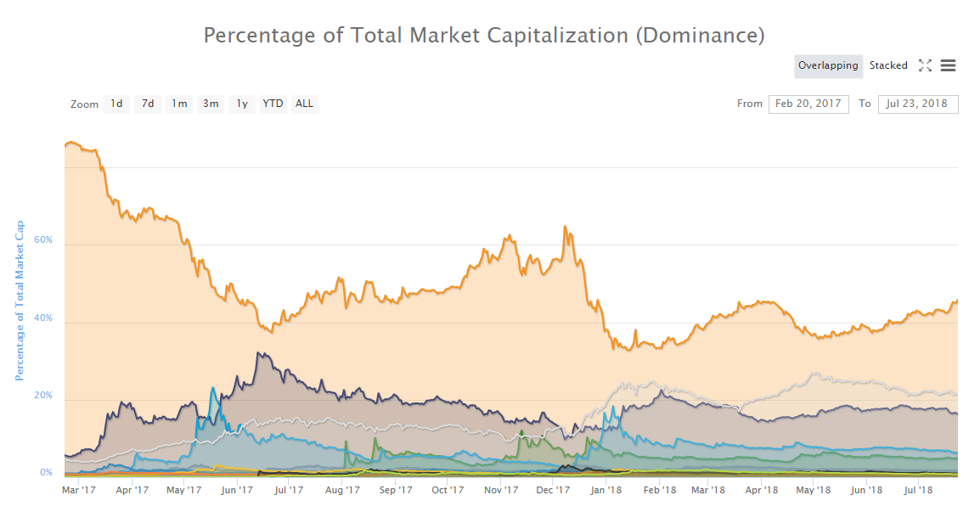Screen dimensions: 980x512
Task: Click the dark purple line peak near Jun '17
Action: pyautogui.click(x=260, y=354)
